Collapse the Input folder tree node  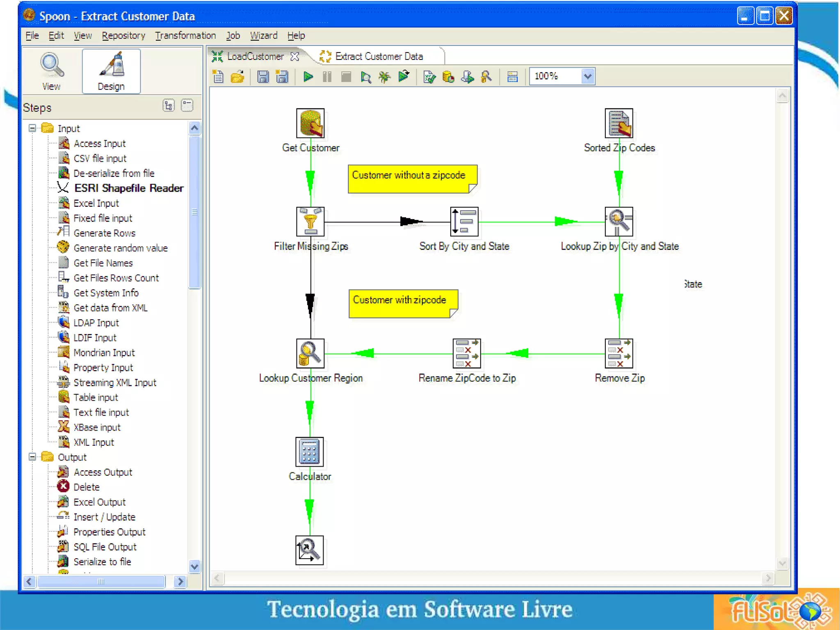click(x=32, y=128)
